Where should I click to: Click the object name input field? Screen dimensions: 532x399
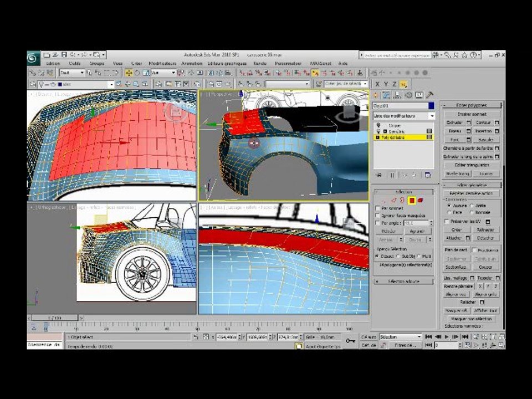tap(400, 106)
